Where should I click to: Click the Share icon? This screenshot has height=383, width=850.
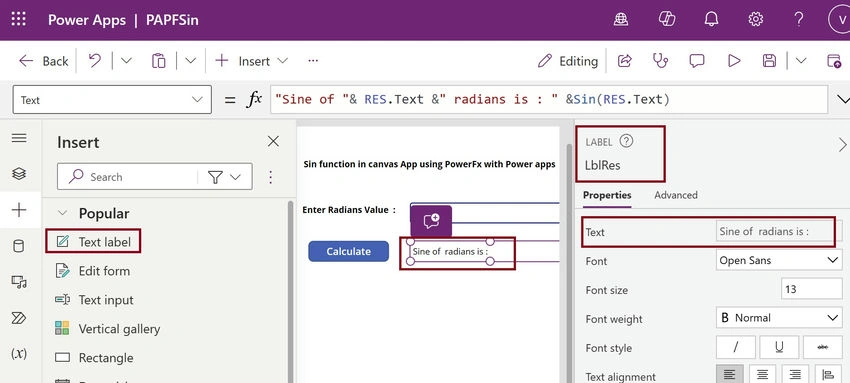[624, 61]
